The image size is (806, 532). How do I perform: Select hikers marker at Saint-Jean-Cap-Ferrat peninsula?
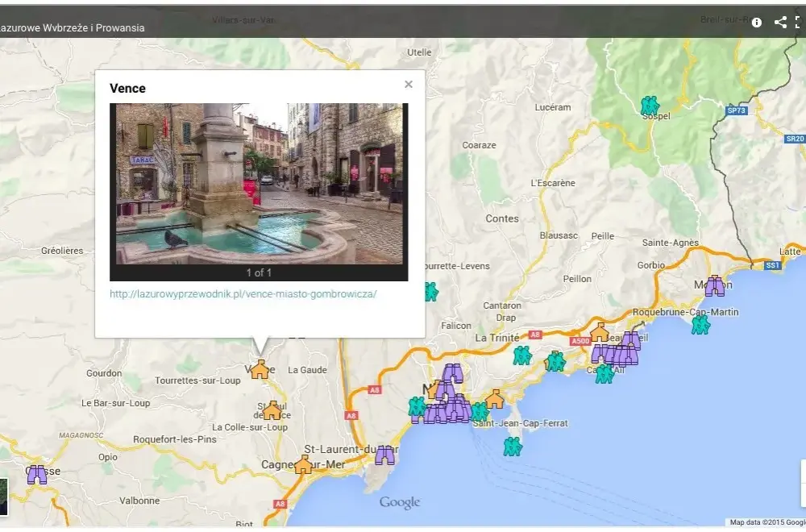point(513,447)
